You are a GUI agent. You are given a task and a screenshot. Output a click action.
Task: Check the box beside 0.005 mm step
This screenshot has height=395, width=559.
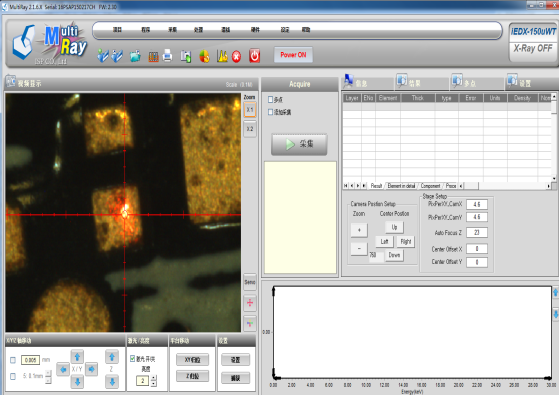pyautogui.click(x=13, y=360)
